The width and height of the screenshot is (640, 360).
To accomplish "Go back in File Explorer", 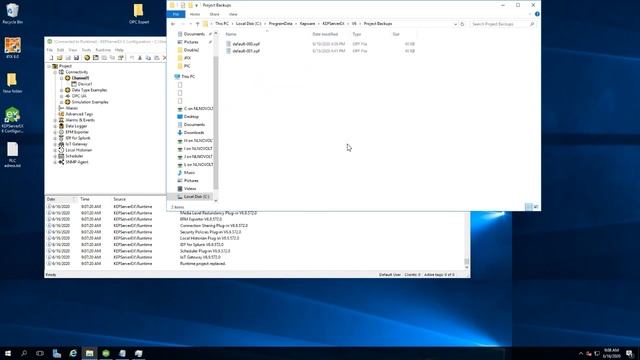I will (x=173, y=24).
